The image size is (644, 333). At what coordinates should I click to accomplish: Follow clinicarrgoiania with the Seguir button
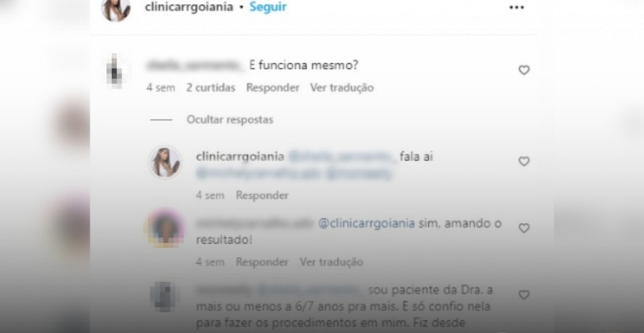click(268, 7)
